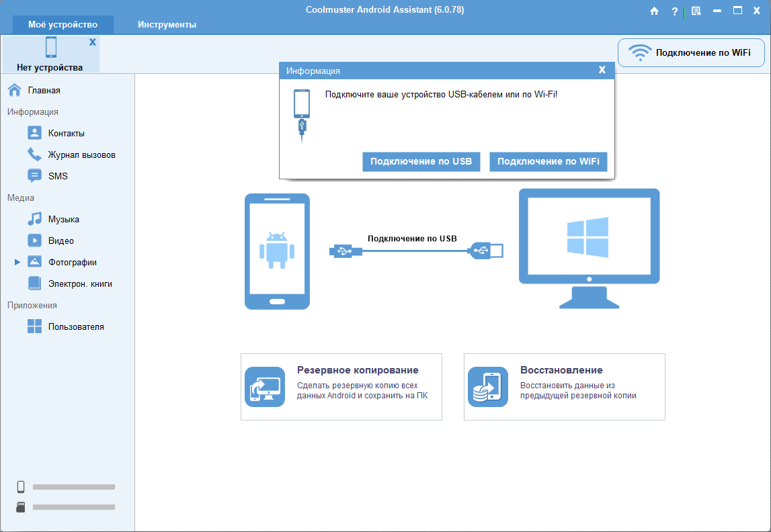Click the Пользователя apps grid icon
771x532 pixels.
(x=34, y=326)
